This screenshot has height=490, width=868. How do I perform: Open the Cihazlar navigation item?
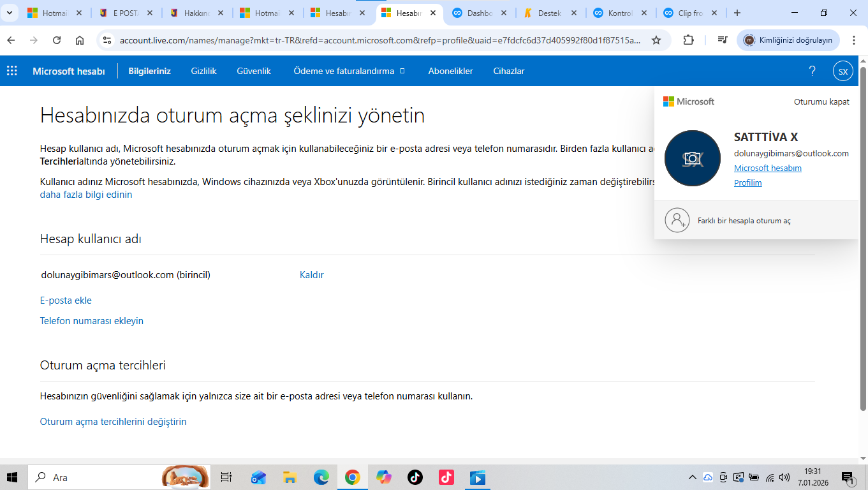[509, 71]
